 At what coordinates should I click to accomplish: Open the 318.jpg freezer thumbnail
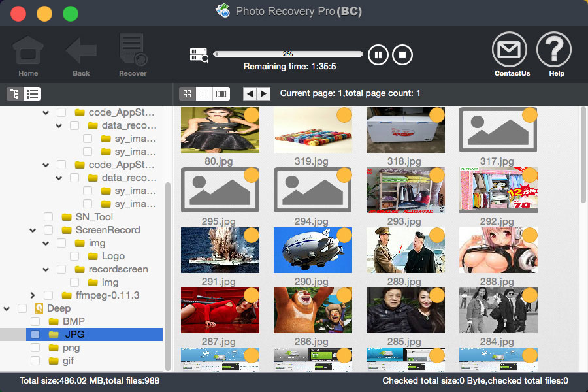[405, 130]
